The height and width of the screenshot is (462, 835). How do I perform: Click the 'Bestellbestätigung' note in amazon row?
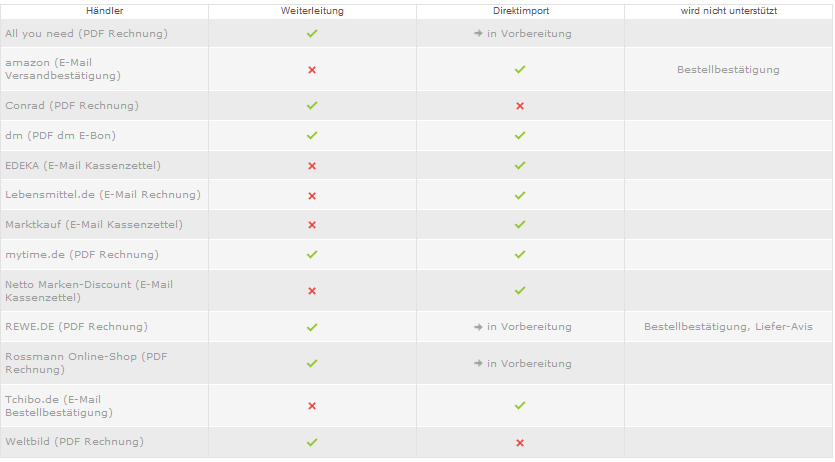click(x=728, y=70)
